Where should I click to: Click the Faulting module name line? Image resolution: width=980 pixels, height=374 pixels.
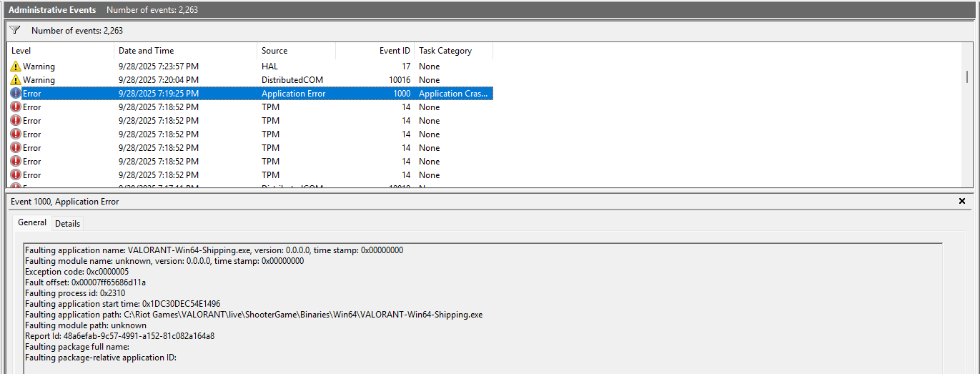(164, 261)
